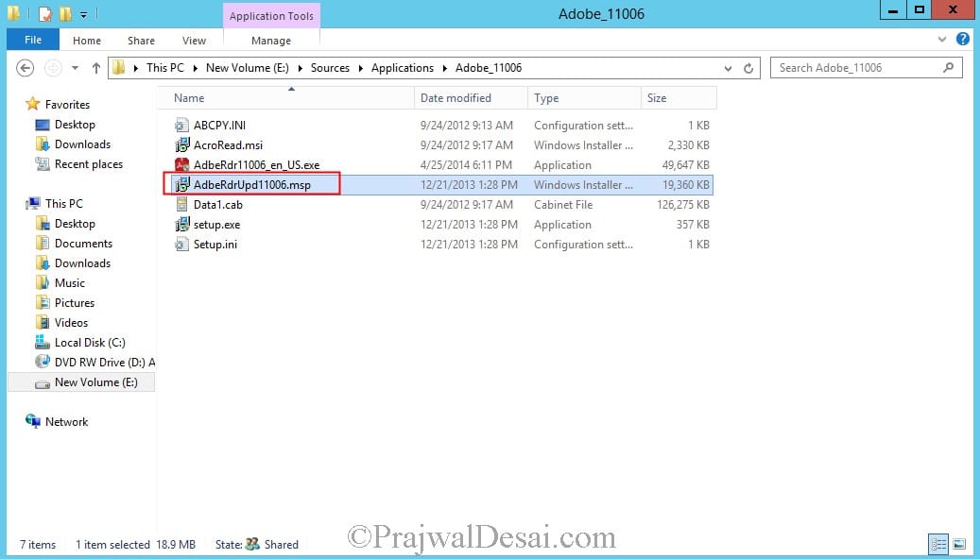Screen dimensions: 980x559
Task: Select the ABCPY.INI file name
Action: pos(219,126)
